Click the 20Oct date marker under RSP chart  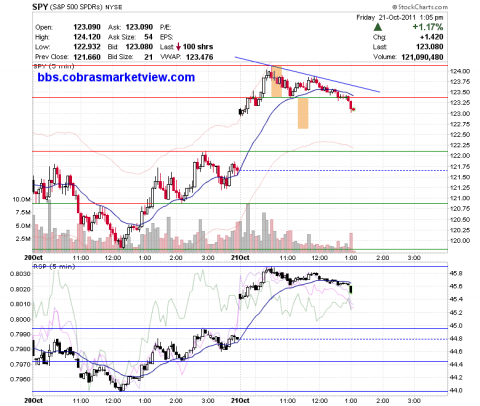(33, 400)
